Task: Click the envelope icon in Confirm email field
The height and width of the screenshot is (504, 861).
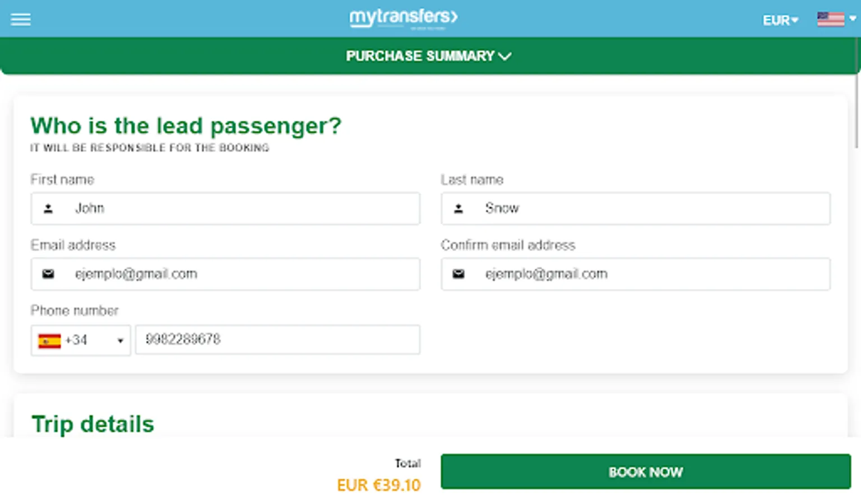Action: 459,274
